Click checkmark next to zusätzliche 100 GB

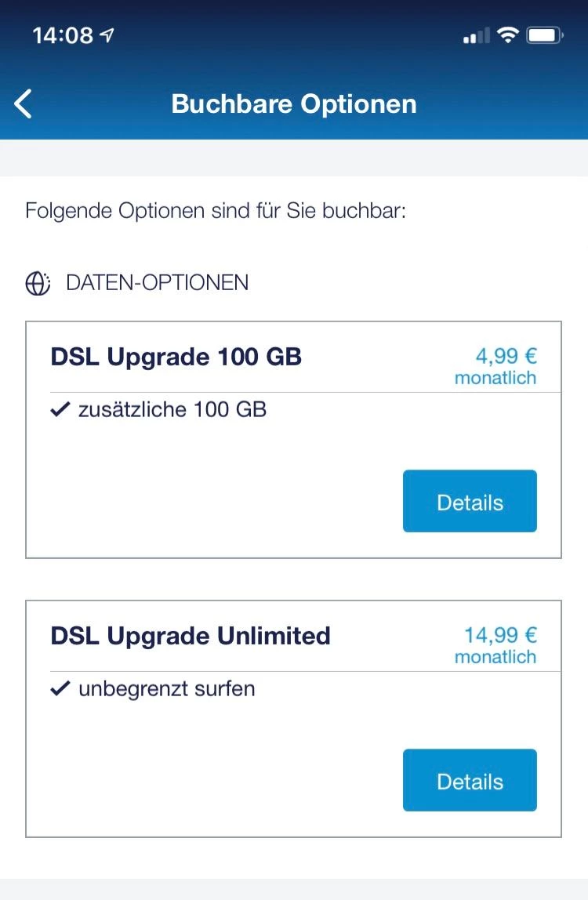(60, 409)
